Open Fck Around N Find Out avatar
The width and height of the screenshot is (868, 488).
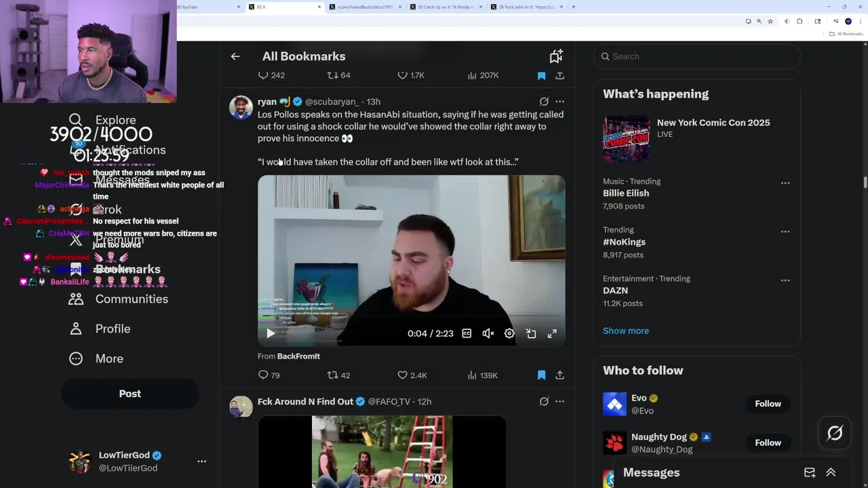(241, 407)
